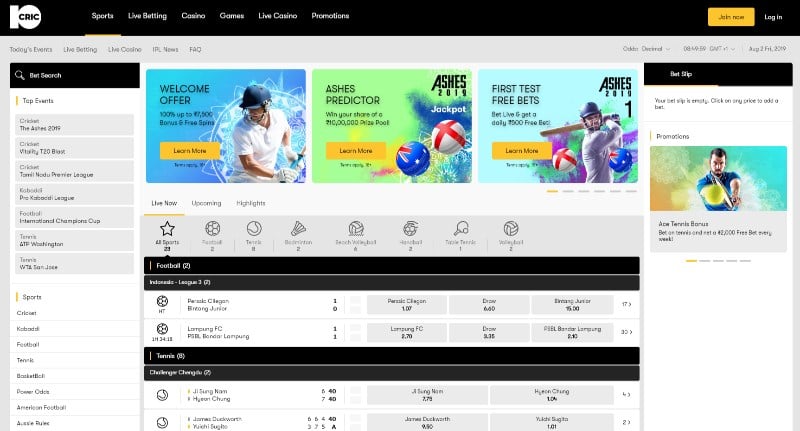
Task: Click tennis icon beside Ji Sung Nam match
Action: click(x=162, y=395)
